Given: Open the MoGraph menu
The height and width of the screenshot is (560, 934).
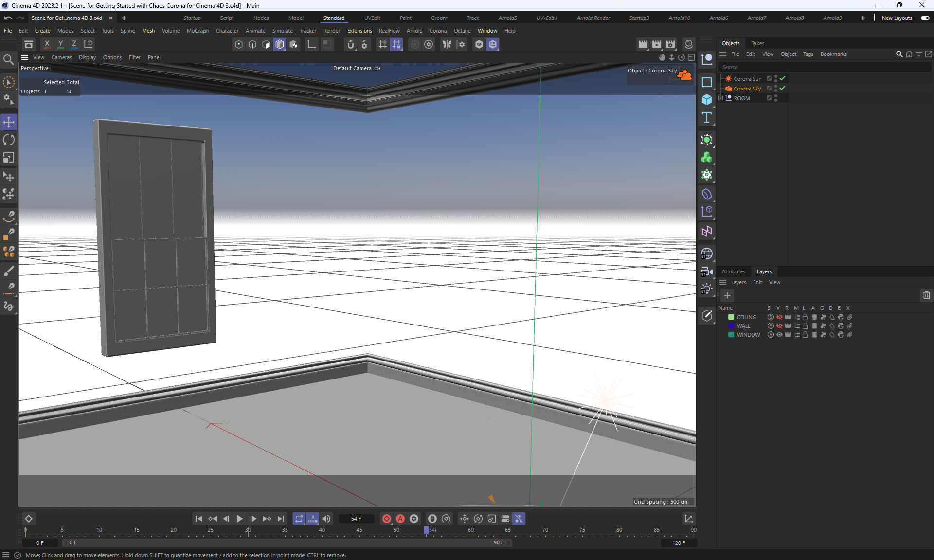Looking at the screenshot, I should tap(198, 31).
